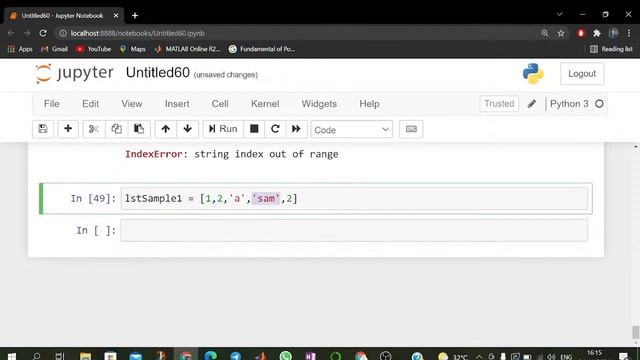The height and width of the screenshot is (360, 640).
Task: Close the Untitled60 browser tab
Action: [116, 16]
